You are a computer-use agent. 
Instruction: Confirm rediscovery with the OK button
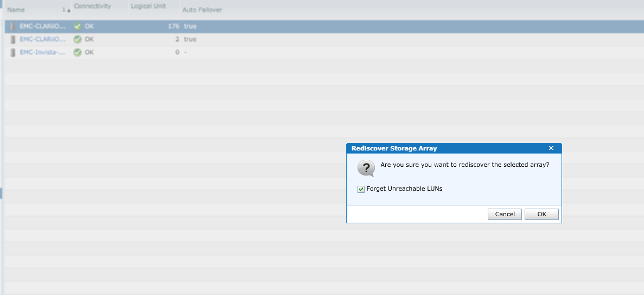coord(542,214)
